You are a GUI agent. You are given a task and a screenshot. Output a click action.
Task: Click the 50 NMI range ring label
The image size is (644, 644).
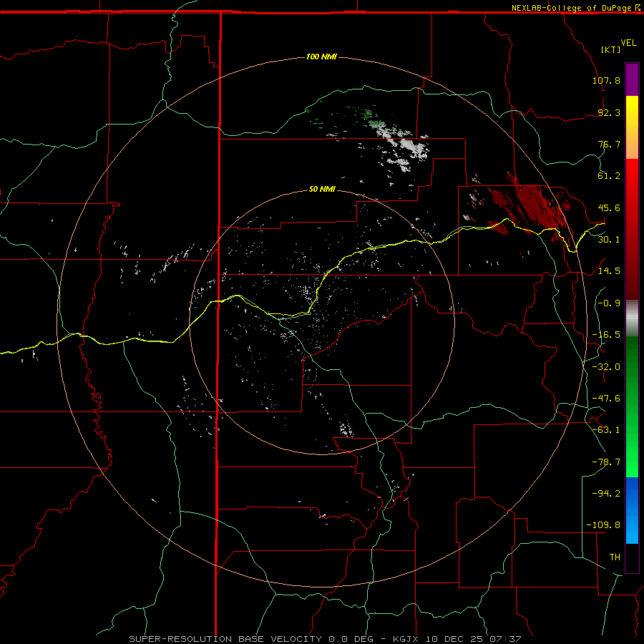pyautogui.click(x=322, y=189)
